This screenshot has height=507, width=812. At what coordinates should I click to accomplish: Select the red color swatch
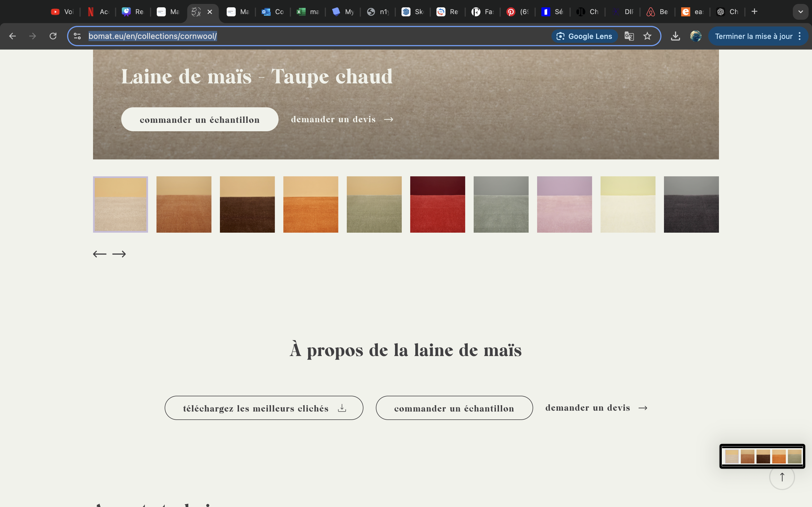(x=437, y=204)
